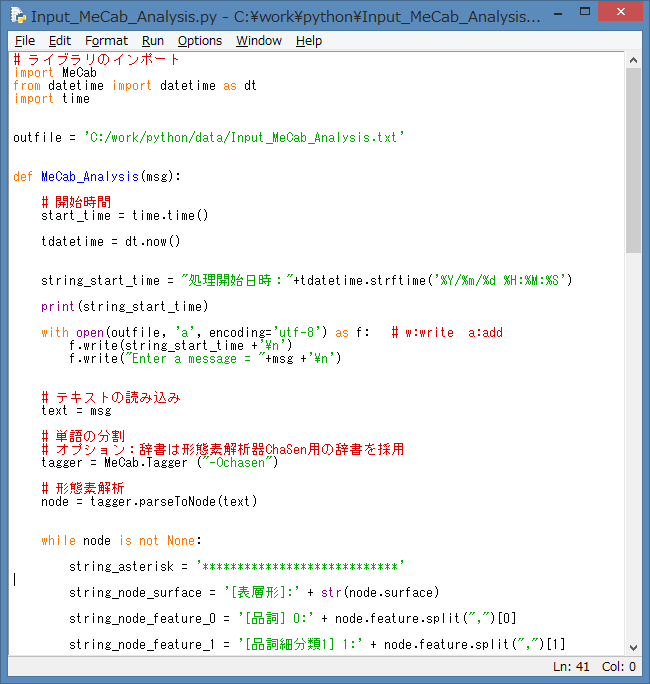Screen dimensions: 650x684
Task: Click the IDLE Python file icon in title bar
Action: point(18,17)
